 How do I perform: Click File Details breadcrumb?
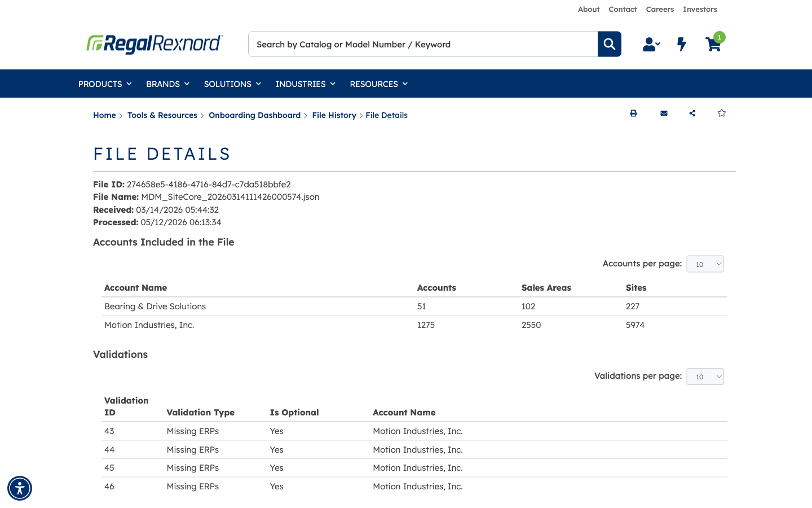click(x=386, y=115)
